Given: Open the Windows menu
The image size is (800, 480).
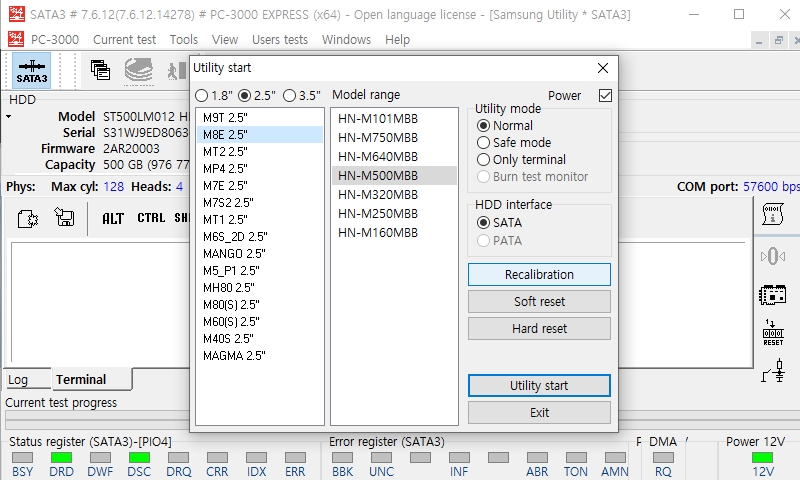Looking at the screenshot, I should tap(346, 39).
